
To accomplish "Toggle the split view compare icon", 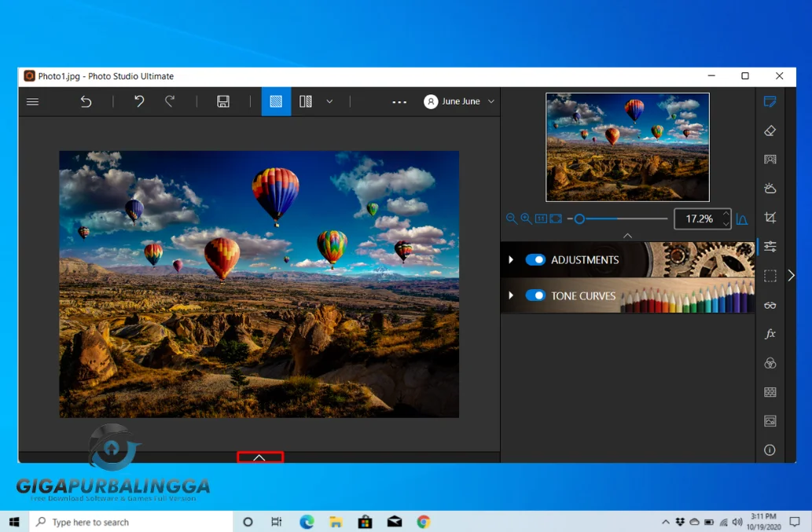I will pos(306,101).
